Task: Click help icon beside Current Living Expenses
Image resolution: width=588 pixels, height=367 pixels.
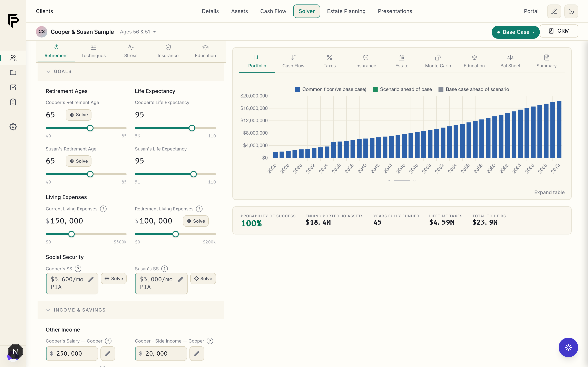Action: (103, 209)
